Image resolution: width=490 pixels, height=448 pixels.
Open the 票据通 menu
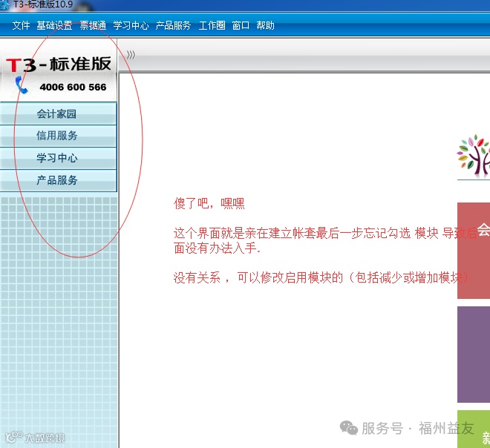(x=93, y=25)
